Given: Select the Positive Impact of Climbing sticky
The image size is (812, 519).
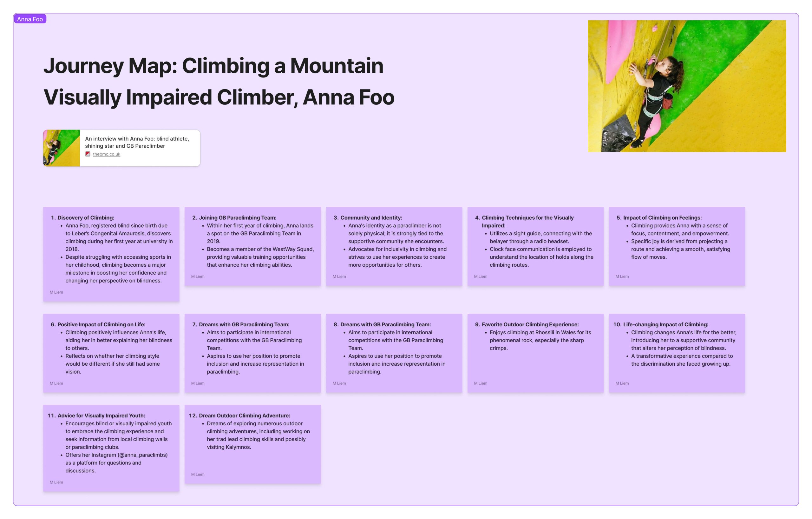Looking at the screenshot, I should (111, 353).
